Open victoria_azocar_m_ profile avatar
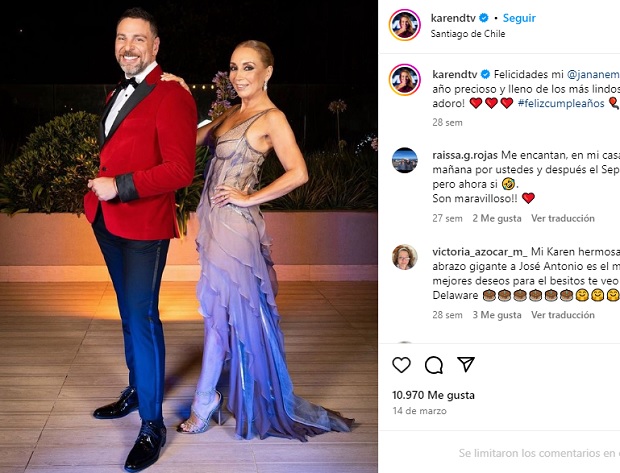The height and width of the screenshot is (473, 620). pyautogui.click(x=405, y=257)
